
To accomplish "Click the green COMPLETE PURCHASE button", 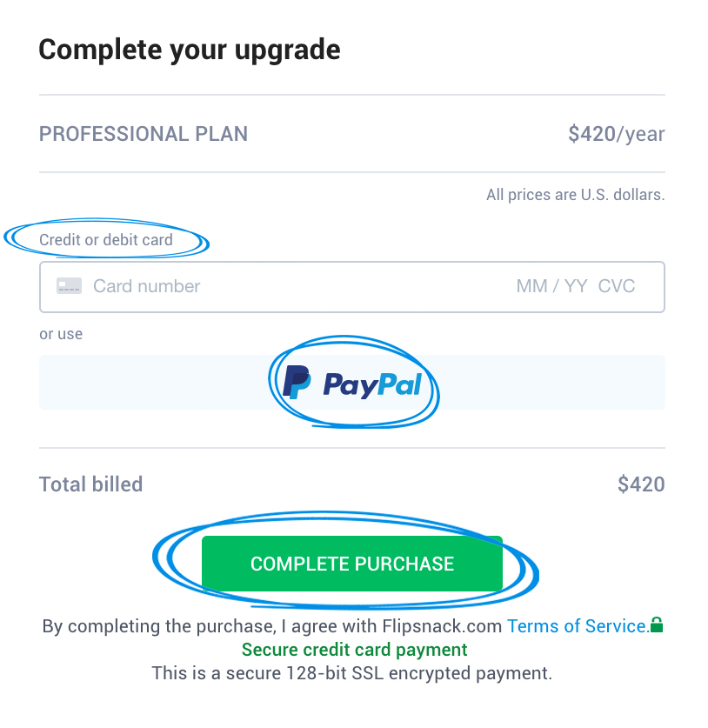I will 352,564.
